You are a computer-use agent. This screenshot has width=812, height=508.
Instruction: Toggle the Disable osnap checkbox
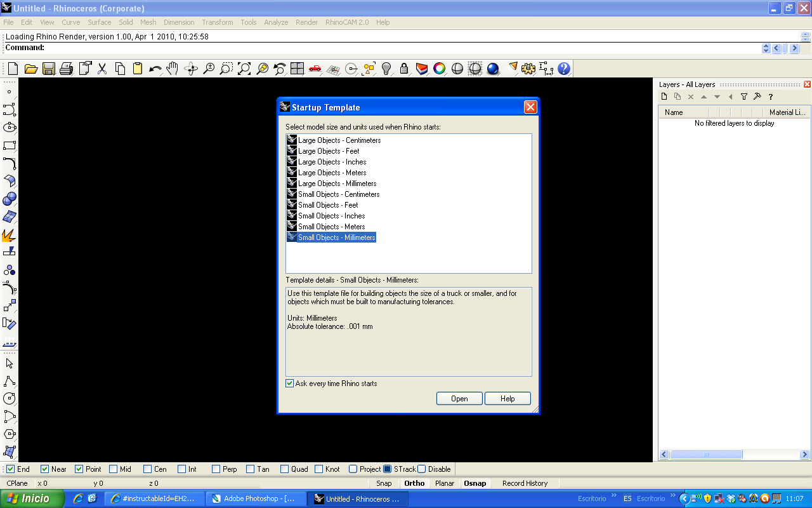pyautogui.click(x=422, y=469)
